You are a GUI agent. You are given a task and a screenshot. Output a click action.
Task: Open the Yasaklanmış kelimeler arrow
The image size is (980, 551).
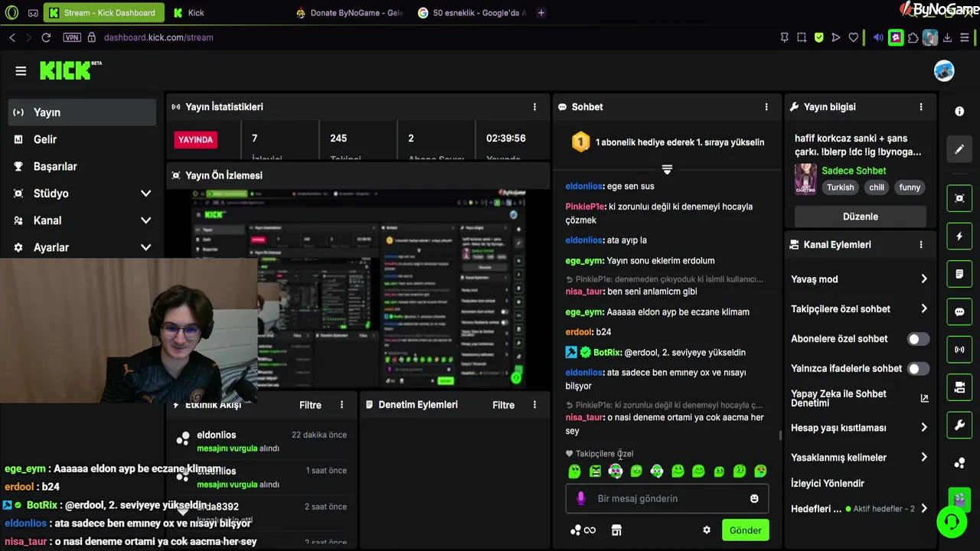coord(924,458)
